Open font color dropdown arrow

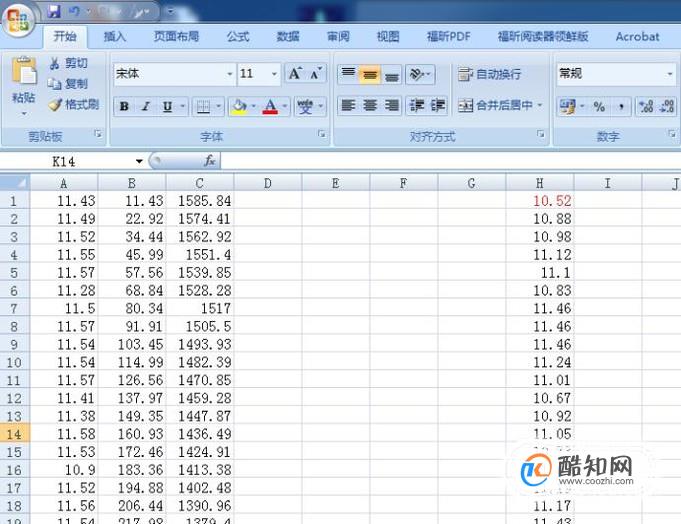click(x=284, y=106)
